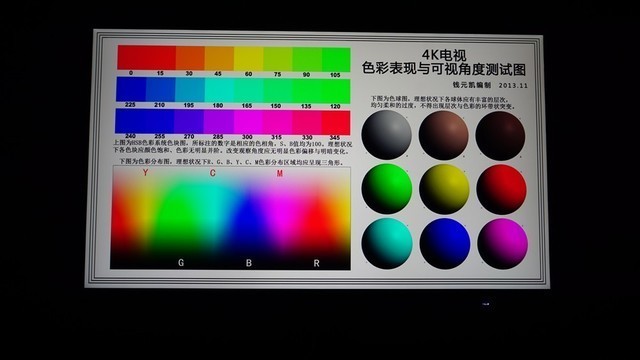640x360 pixels.
Task: Click the title text '4K电视'
Action: [x=444, y=55]
